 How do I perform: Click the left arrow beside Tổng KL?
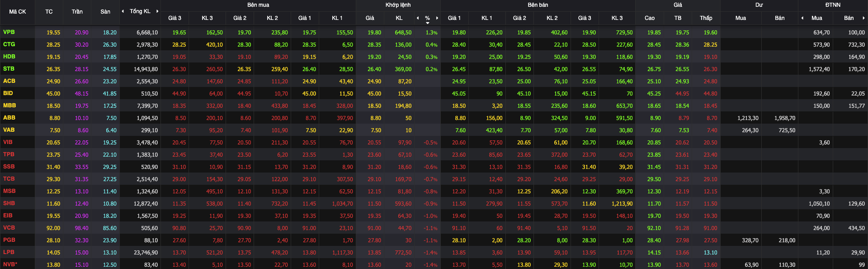[123, 11]
